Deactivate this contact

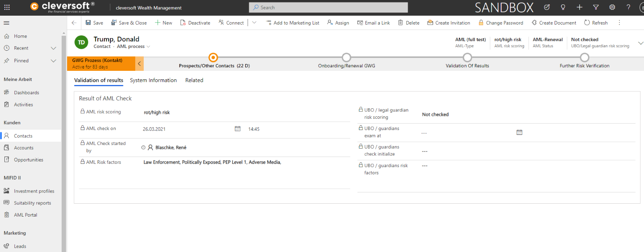(195, 23)
